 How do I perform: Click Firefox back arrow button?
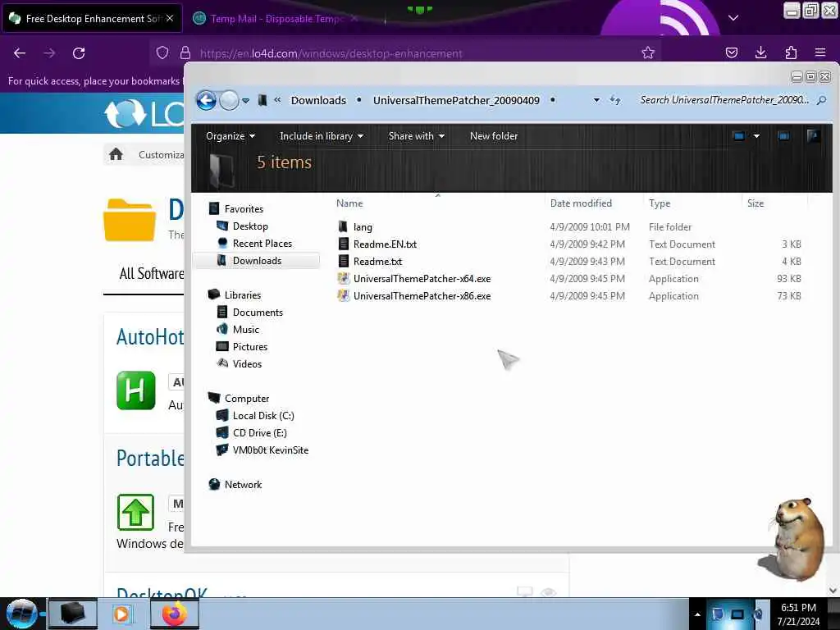20,53
